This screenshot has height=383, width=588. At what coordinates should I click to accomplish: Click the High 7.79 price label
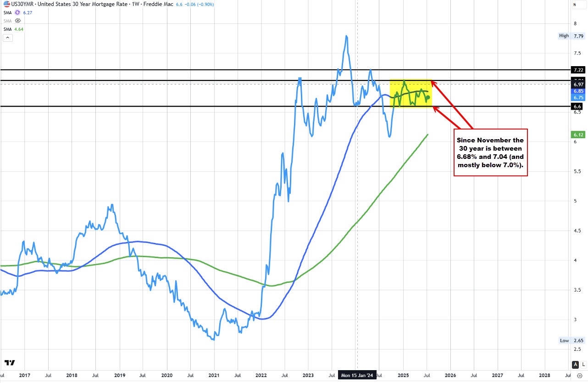(571, 35)
